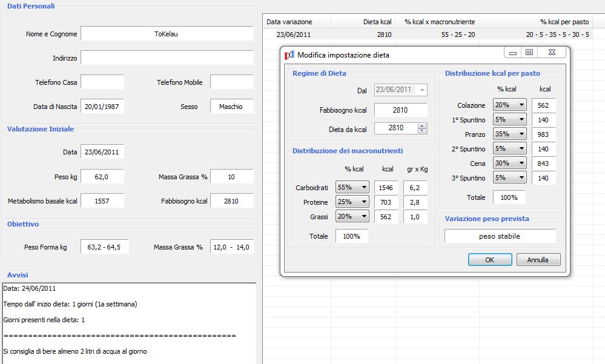Click the macronutrient Totale 100% field

coord(351,236)
